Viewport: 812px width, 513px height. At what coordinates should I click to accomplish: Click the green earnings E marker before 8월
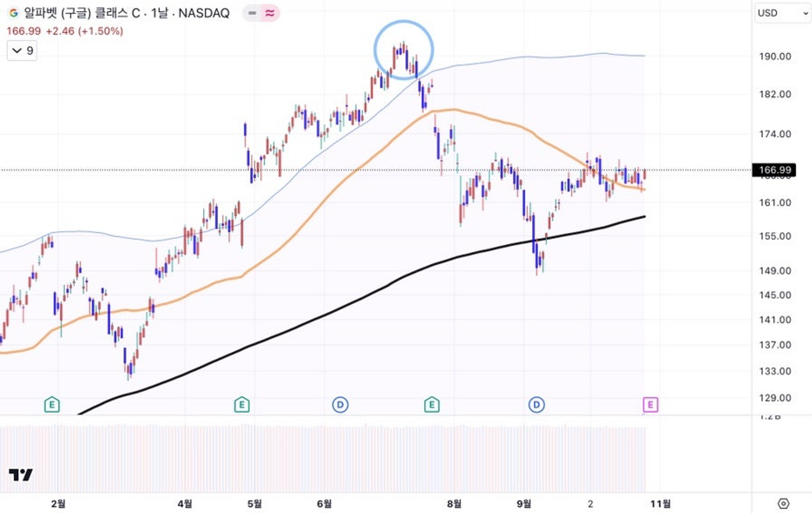[x=432, y=404]
